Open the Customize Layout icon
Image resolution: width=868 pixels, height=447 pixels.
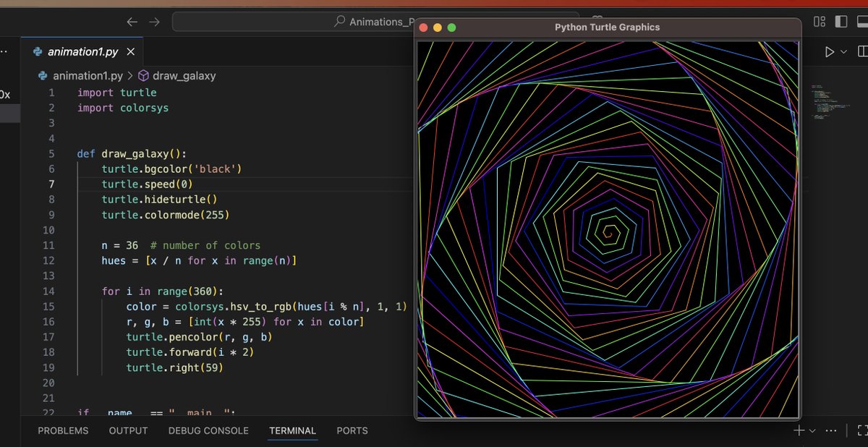click(820, 22)
